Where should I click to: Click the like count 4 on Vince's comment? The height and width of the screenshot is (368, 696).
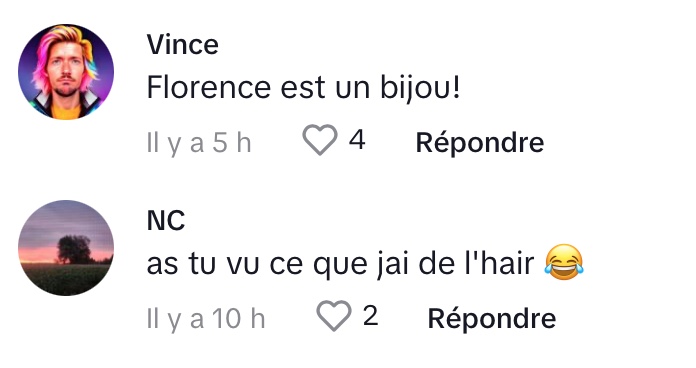coord(357,140)
